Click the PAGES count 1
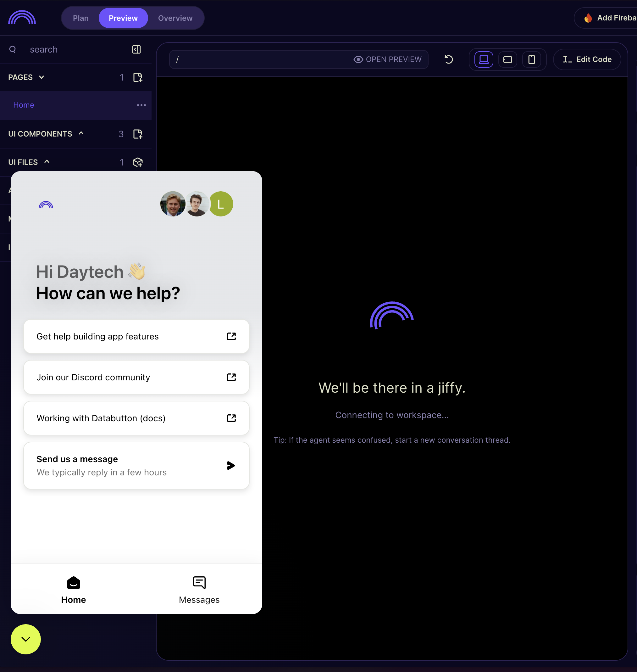 122,77
